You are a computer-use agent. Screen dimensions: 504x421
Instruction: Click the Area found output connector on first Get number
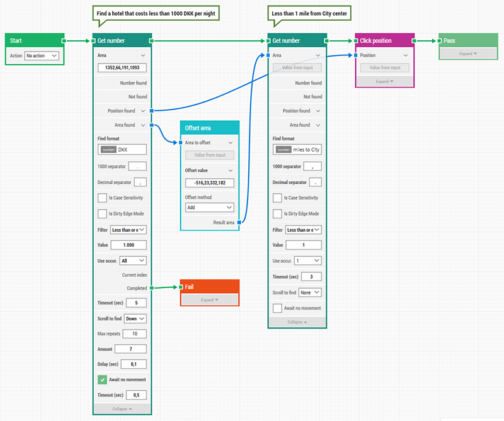tap(152, 125)
